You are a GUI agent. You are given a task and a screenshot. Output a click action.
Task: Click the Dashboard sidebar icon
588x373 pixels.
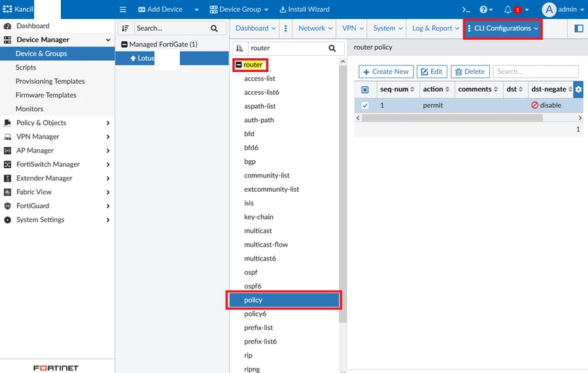coord(7,26)
